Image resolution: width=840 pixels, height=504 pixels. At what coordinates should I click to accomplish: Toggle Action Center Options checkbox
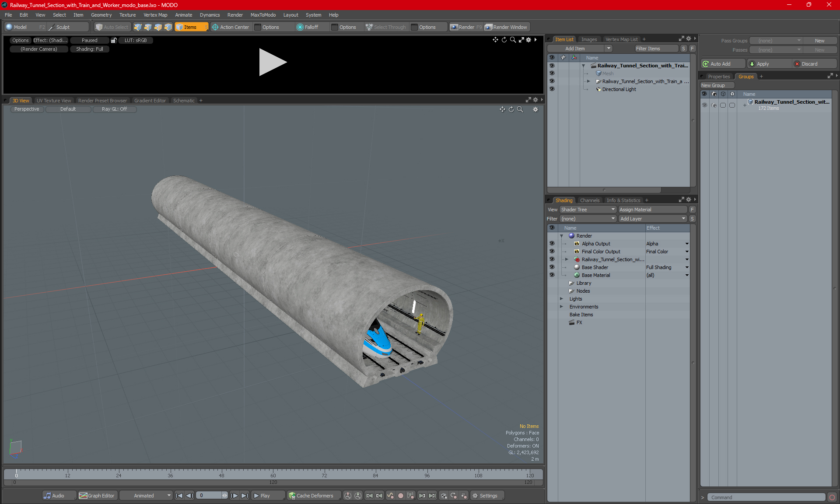pos(258,27)
